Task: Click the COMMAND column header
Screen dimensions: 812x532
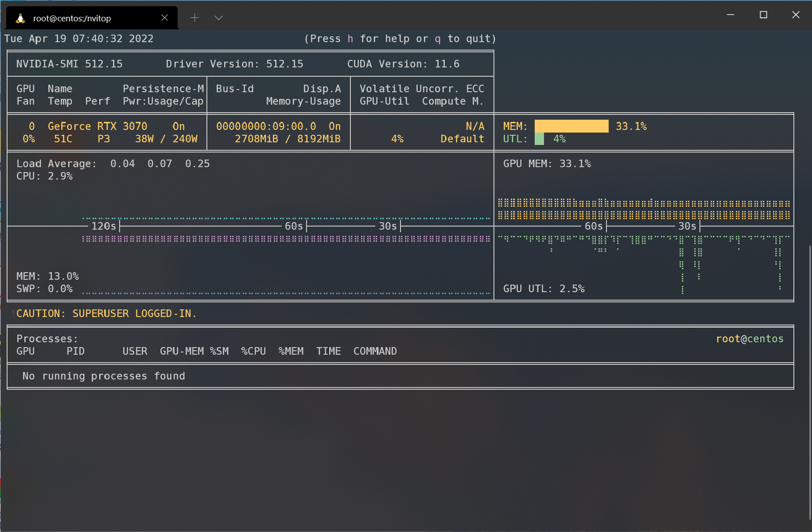Action: pos(375,351)
